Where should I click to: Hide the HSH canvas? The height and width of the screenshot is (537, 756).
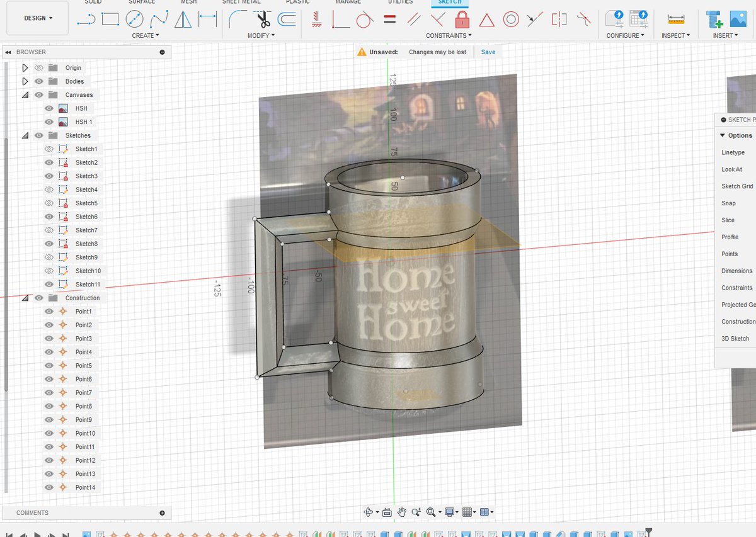pos(49,108)
